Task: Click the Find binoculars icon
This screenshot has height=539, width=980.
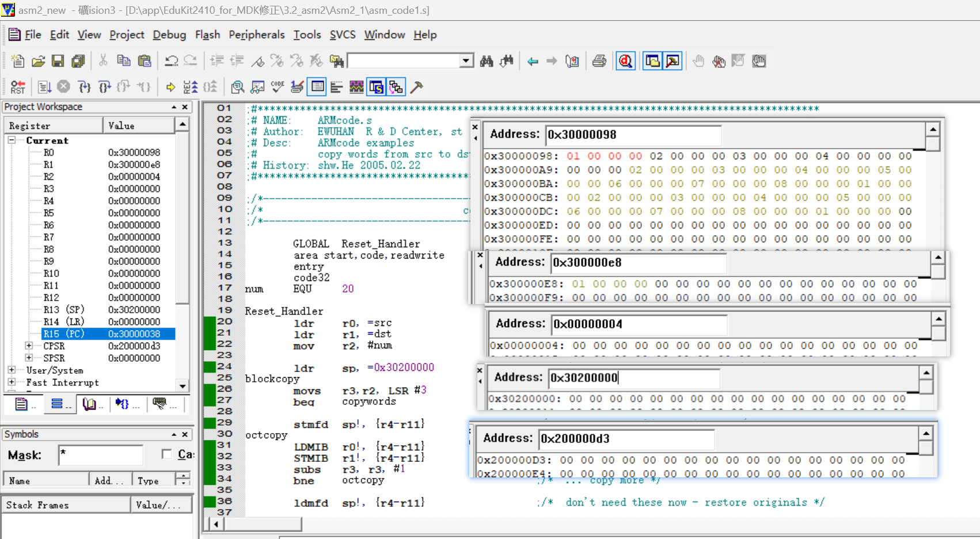Action: pos(487,61)
